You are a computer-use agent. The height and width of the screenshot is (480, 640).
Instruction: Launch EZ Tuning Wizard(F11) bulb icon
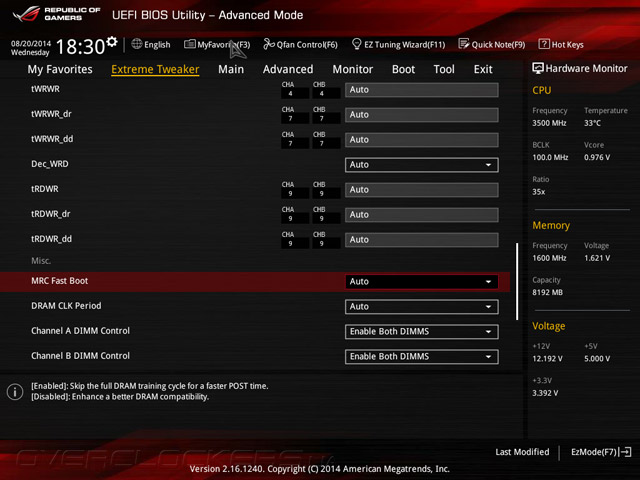[x=356, y=44]
